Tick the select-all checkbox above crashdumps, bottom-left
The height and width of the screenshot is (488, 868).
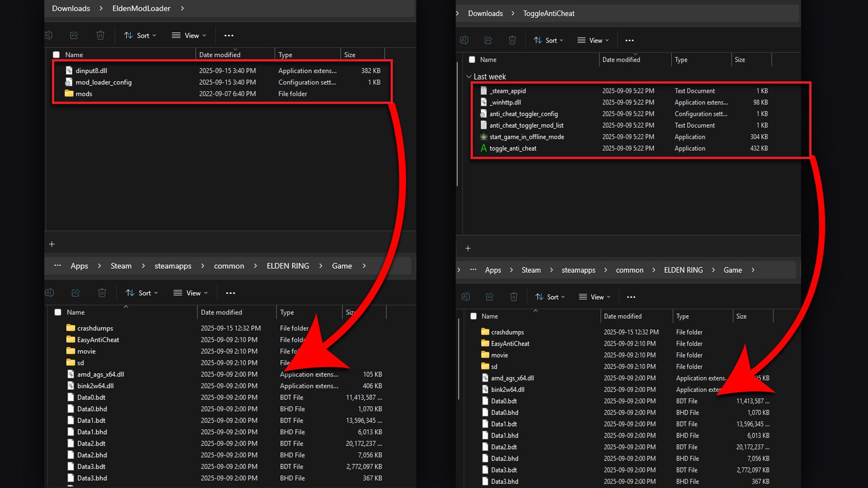point(58,312)
